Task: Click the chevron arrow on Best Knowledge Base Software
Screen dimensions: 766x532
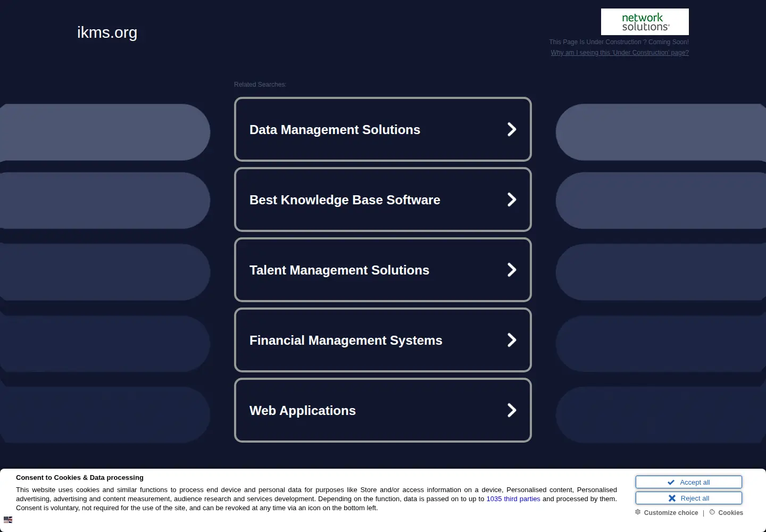Action: [x=512, y=199]
